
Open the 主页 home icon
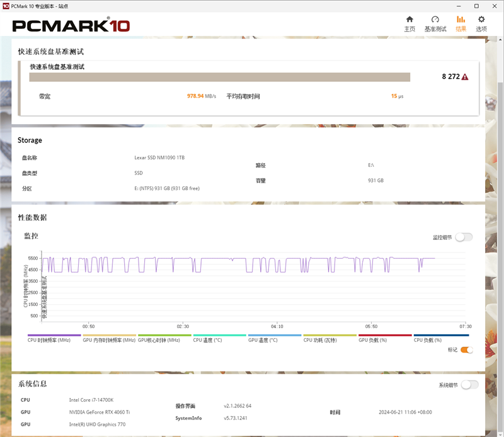point(409,20)
